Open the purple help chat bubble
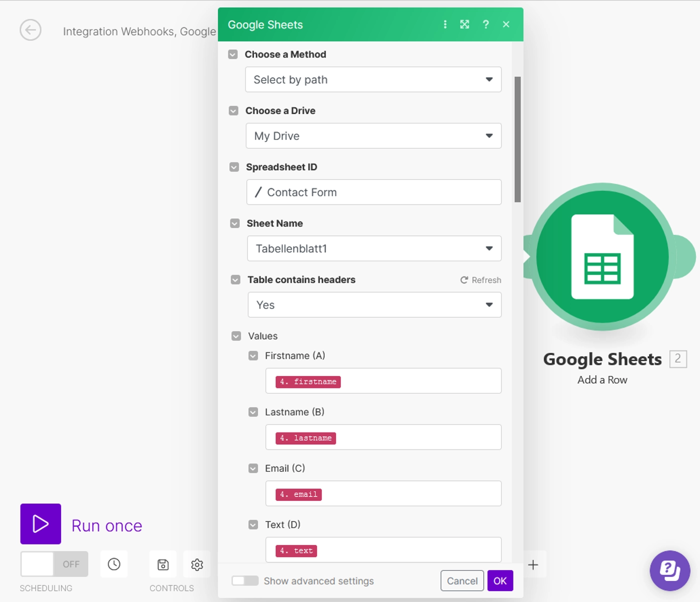Image resolution: width=700 pixels, height=602 pixels. tap(669, 570)
